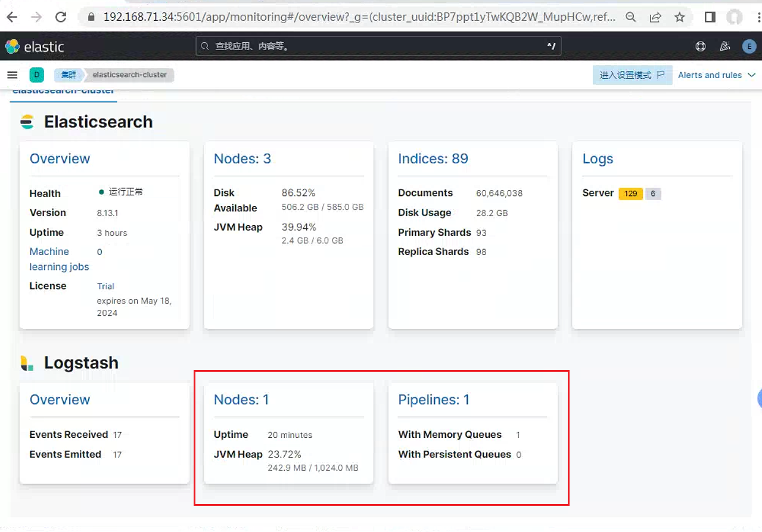Open the Machine learning jobs link
Viewport: 762px width, 532px height.
point(59,259)
